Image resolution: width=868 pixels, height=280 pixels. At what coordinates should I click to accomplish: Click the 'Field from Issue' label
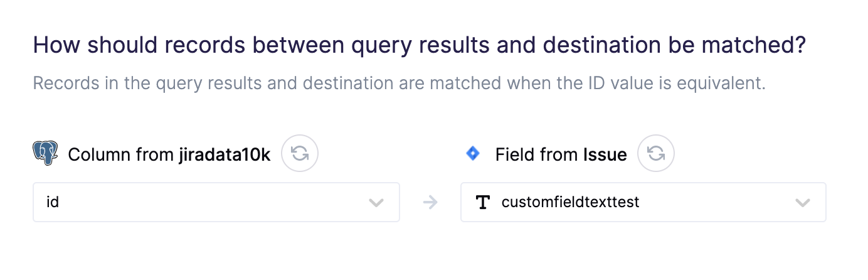[x=561, y=154]
